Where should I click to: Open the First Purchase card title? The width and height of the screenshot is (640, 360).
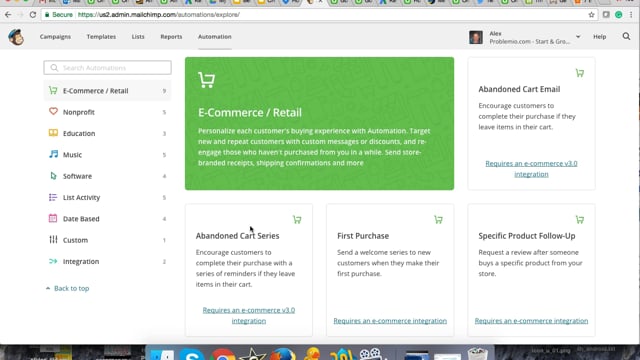tap(363, 236)
